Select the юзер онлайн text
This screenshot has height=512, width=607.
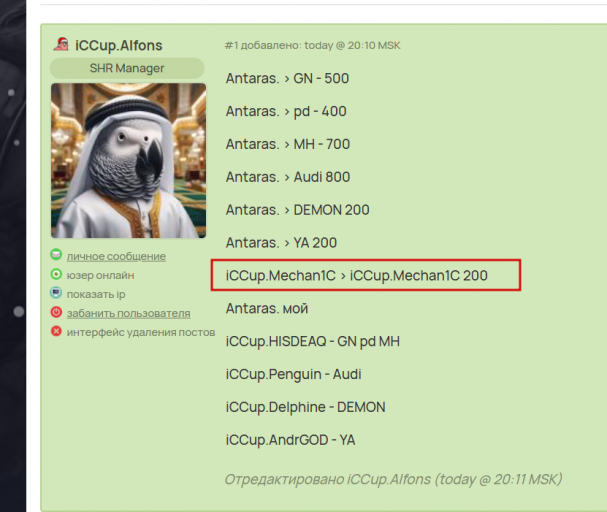[x=101, y=275]
